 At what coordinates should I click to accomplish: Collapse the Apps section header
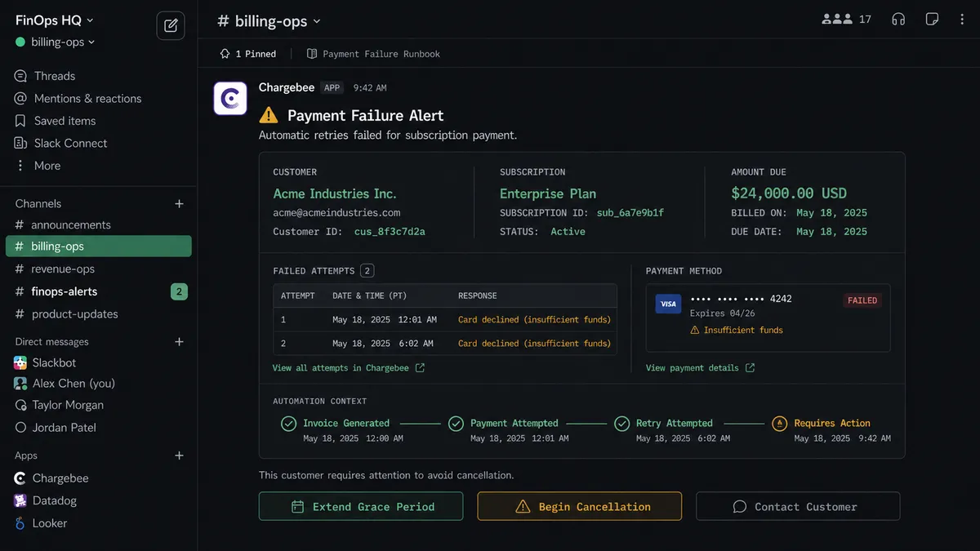(26, 455)
